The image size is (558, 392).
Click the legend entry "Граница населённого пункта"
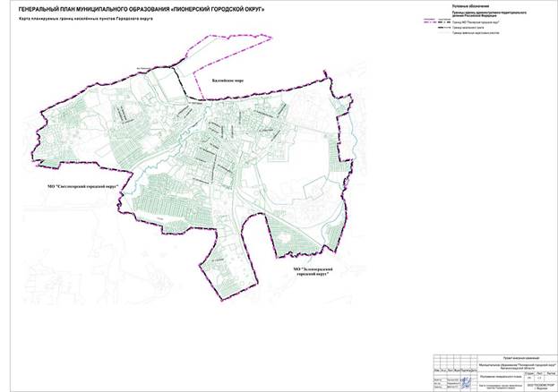point(468,28)
